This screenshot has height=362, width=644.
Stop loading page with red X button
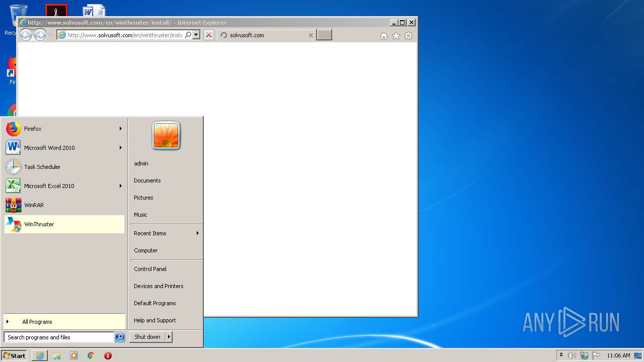tap(209, 35)
